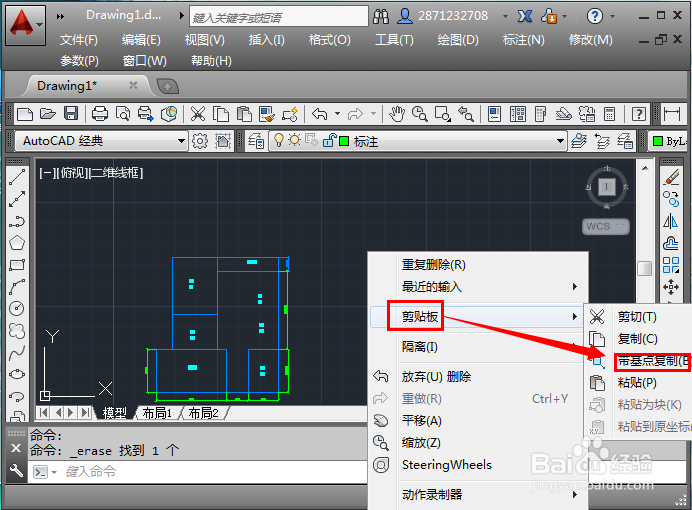The height and width of the screenshot is (510, 692).
Task: Expand the Help dropdown arrow in title bar
Action: [612, 16]
